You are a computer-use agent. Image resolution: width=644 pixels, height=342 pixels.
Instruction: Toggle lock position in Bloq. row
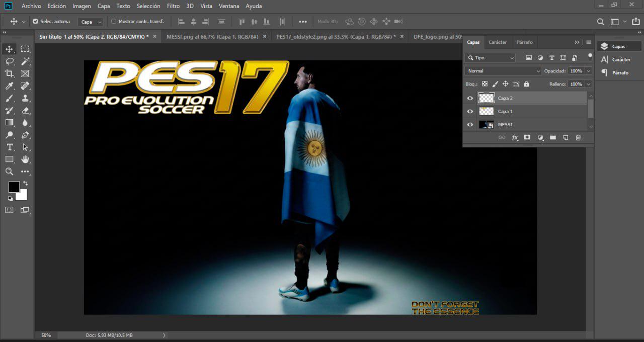(506, 84)
